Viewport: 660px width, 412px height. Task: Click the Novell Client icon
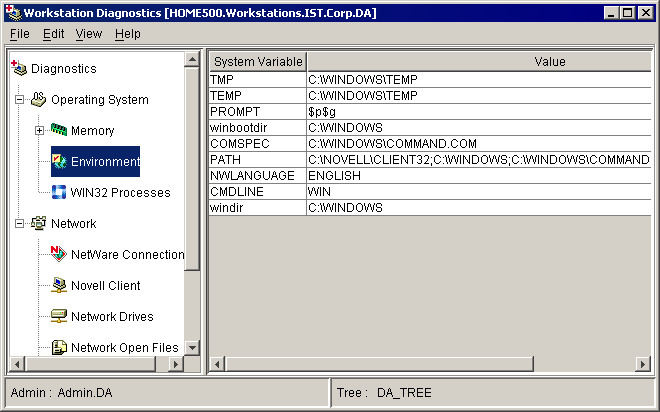[59, 285]
